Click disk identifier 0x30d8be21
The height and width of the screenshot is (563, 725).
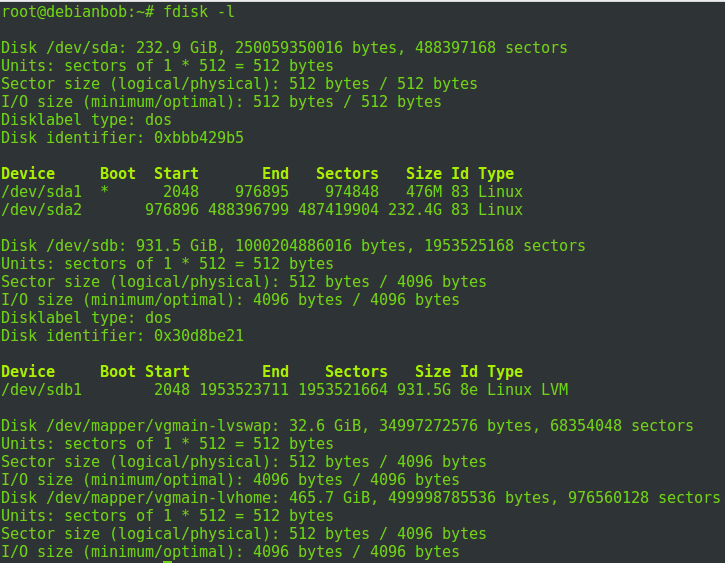click(x=199, y=336)
